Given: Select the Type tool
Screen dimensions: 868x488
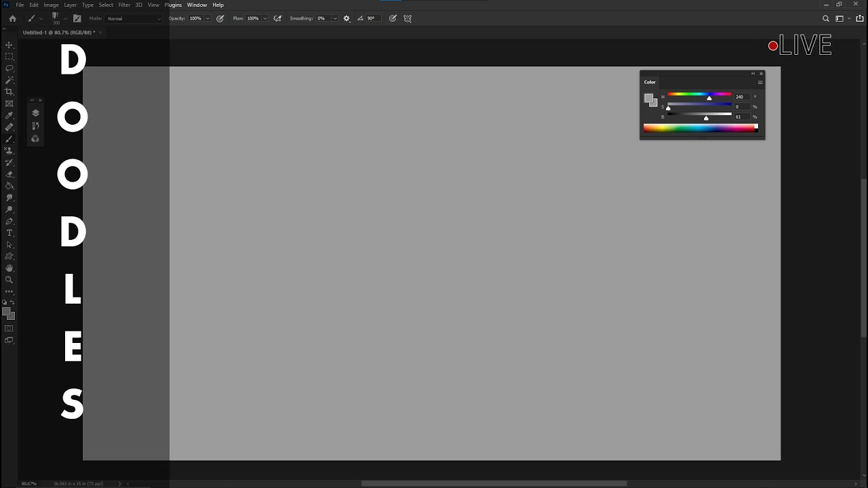Looking at the screenshot, I should (9, 233).
